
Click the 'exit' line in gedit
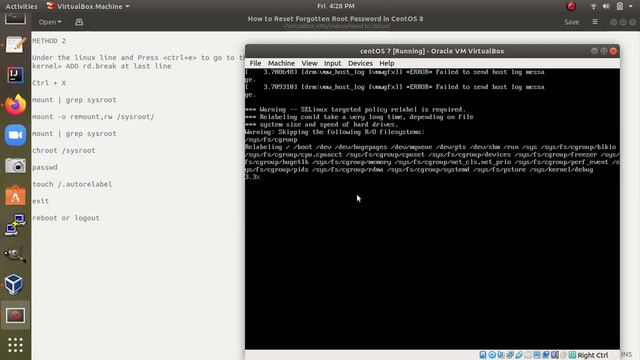tap(40, 201)
